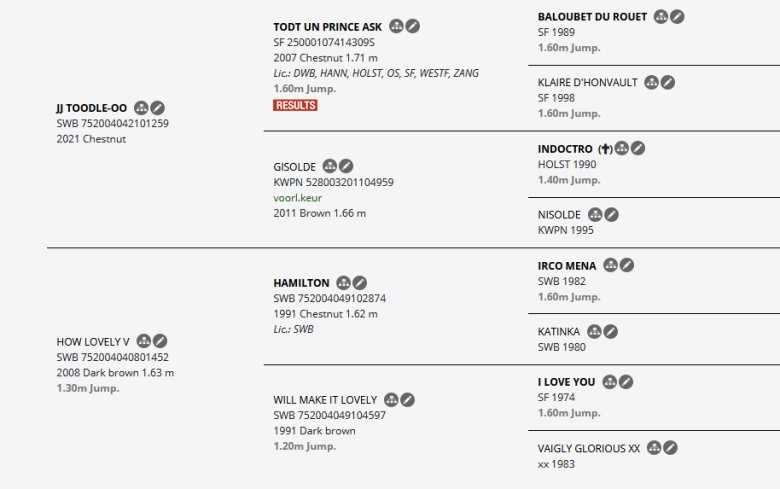Open pedigree icon for GISOLDE
This screenshot has width=780, height=489.
(330, 166)
